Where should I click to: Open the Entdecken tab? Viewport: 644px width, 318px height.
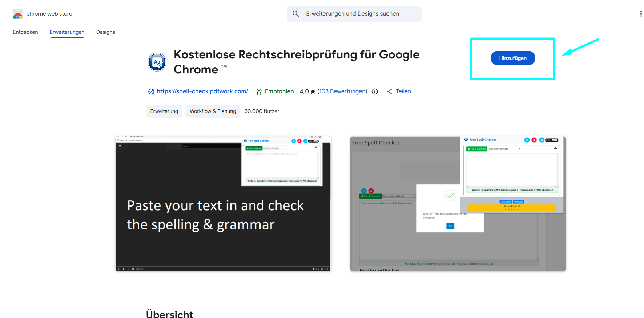pyautogui.click(x=25, y=32)
